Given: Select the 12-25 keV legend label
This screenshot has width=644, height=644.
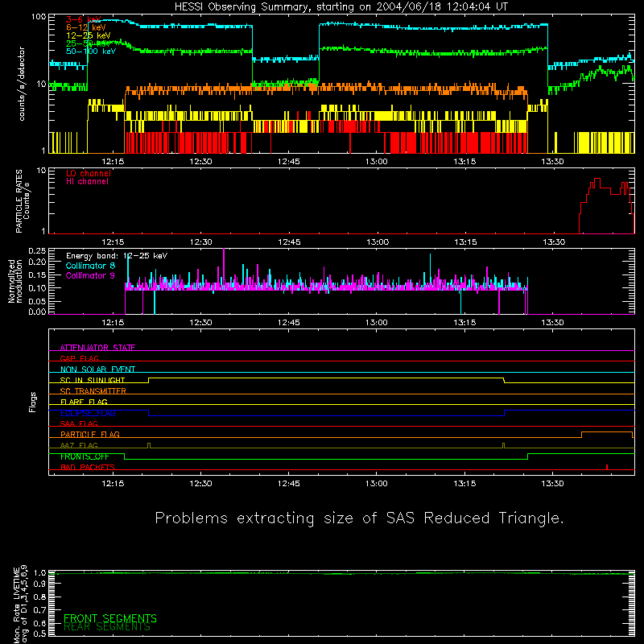Looking at the screenshot, I should 88,35.
